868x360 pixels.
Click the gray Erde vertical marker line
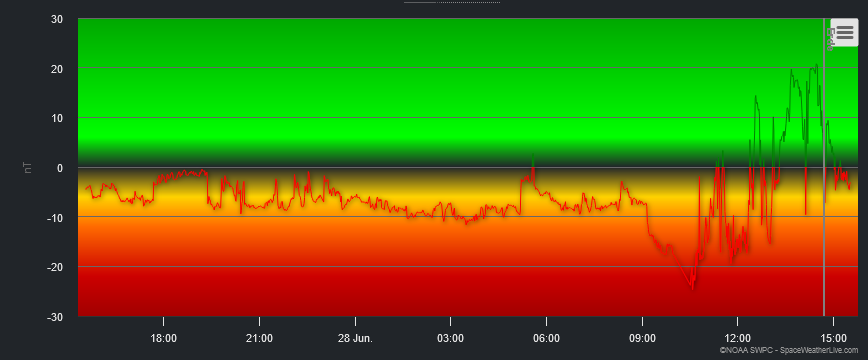point(824,167)
